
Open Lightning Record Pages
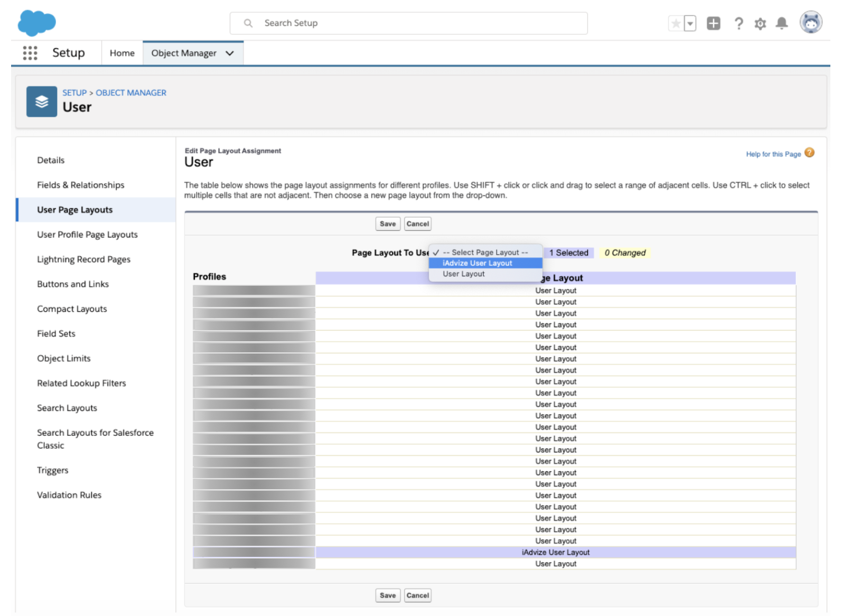[83, 259]
